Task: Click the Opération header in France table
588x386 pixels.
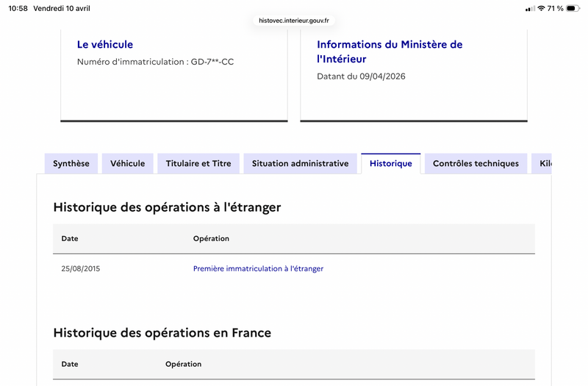Action: point(183,364)
